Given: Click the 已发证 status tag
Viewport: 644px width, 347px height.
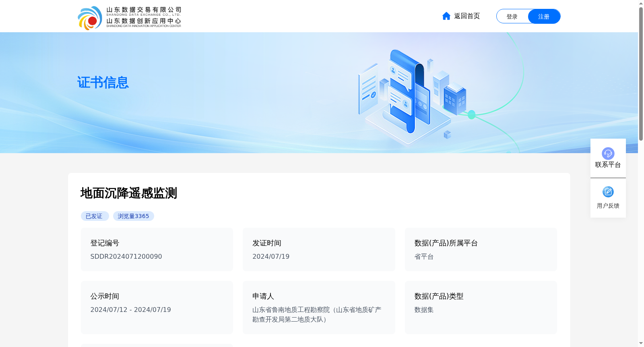Looking at the screenshot, I should point(95,216).
